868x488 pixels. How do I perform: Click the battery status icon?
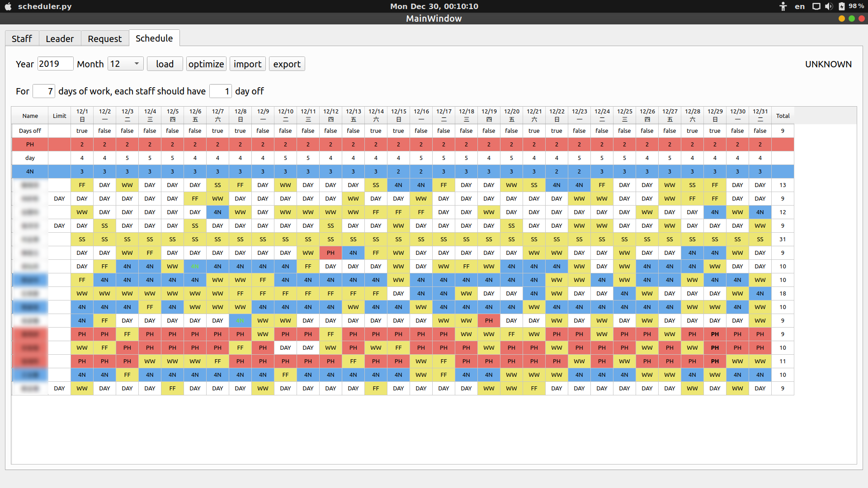point(842,6)
